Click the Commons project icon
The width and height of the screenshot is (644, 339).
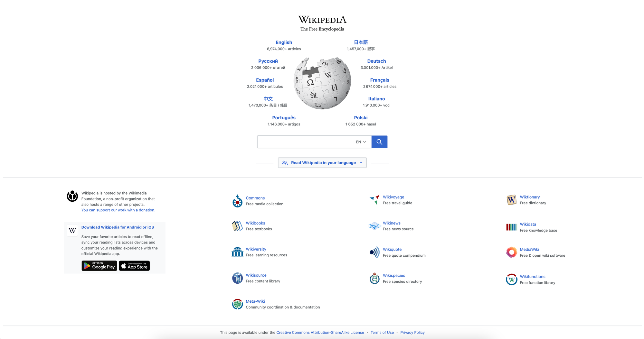point(237,201)
